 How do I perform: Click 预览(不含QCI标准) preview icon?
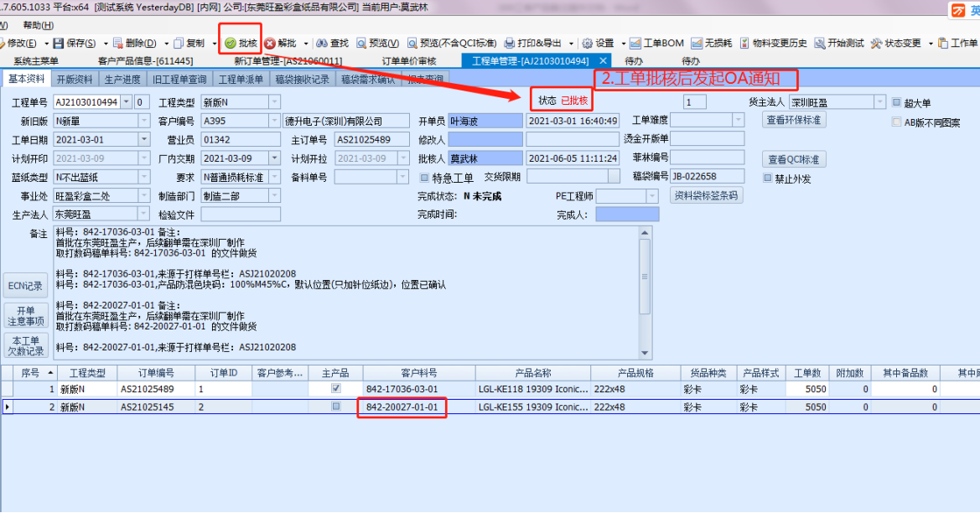click(x=412, y=43)
